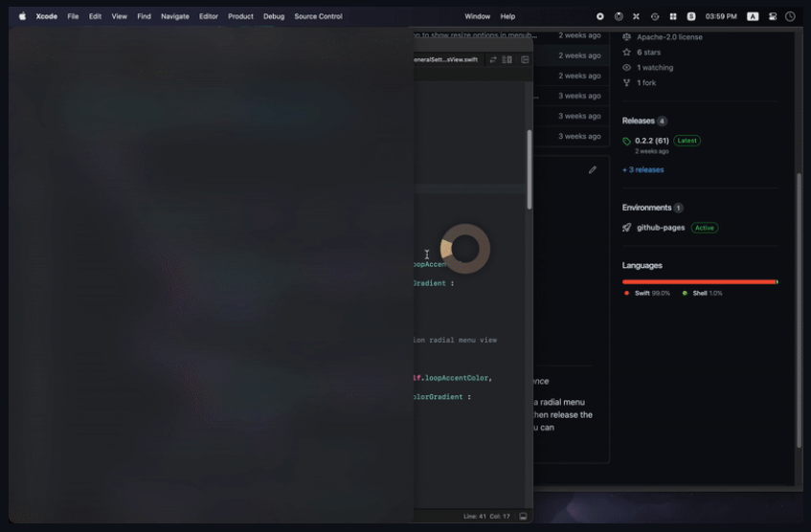
Task: Click the add editor split icon
Action: (525, 59)
